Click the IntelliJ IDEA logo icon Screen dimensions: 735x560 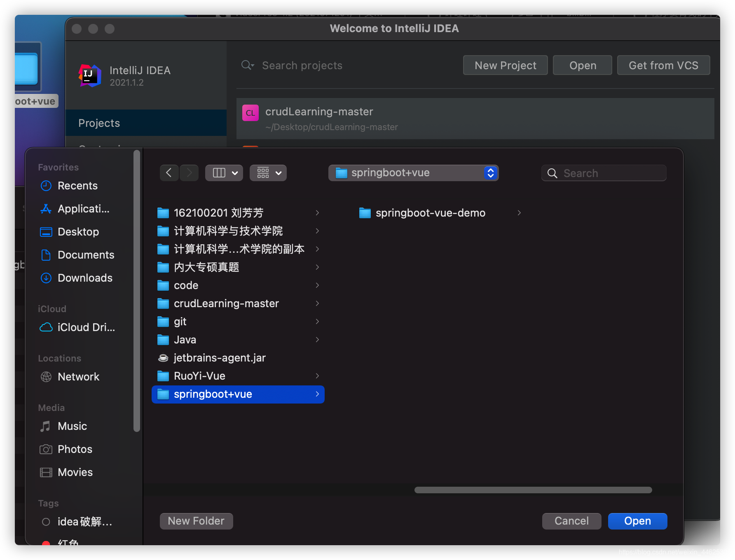tap(90, 75)
